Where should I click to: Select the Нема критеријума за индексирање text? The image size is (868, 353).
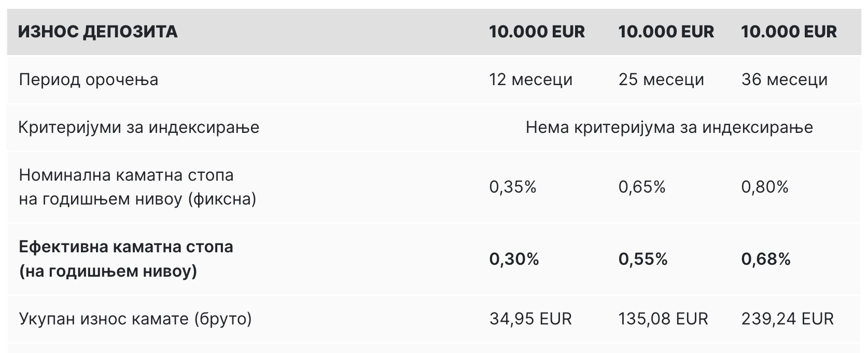[669, 127]
